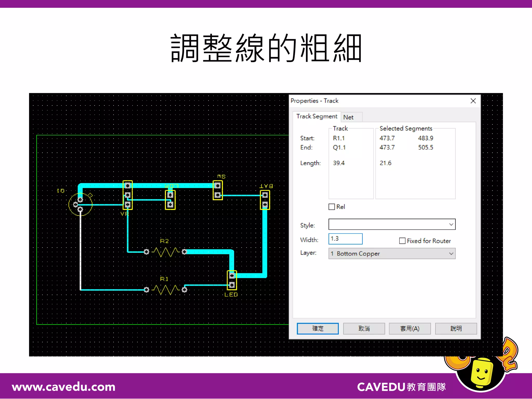Viewport: 532px width, 399px height.
Task: Click the R1 resistor zigzag symbol
Action: [165, 289]
